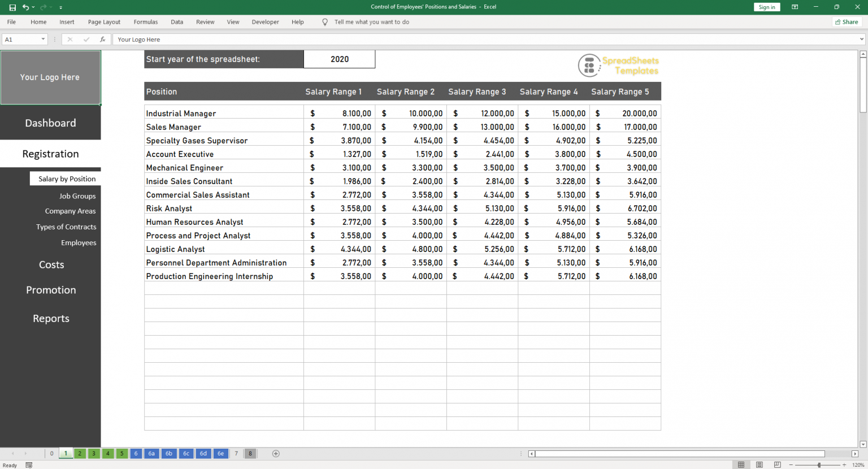Switch to the Formulas ribbon tab

(x=145, y=22)
